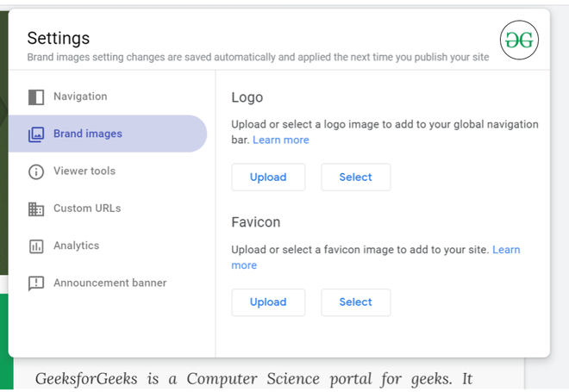
Task: Click the Analytics bar chart icon
Action: point(35,246)
